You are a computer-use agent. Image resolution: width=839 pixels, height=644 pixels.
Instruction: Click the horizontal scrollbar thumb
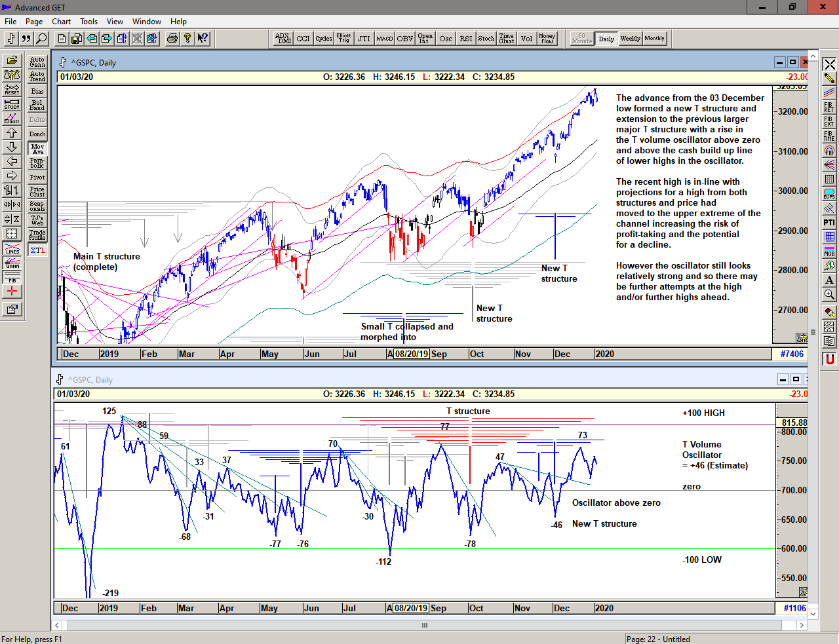425,625
